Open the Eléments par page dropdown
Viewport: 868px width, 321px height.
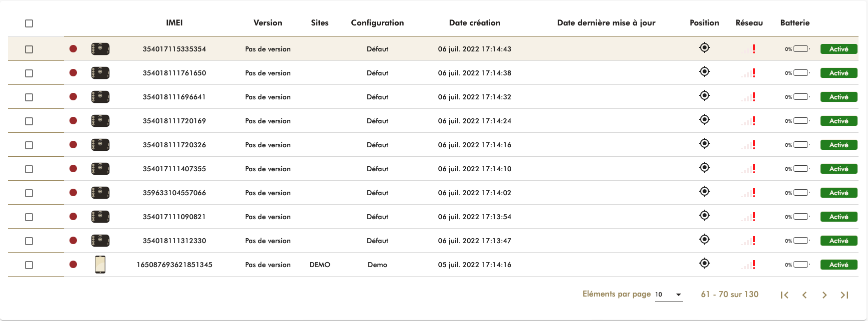(x=669, y=295)
